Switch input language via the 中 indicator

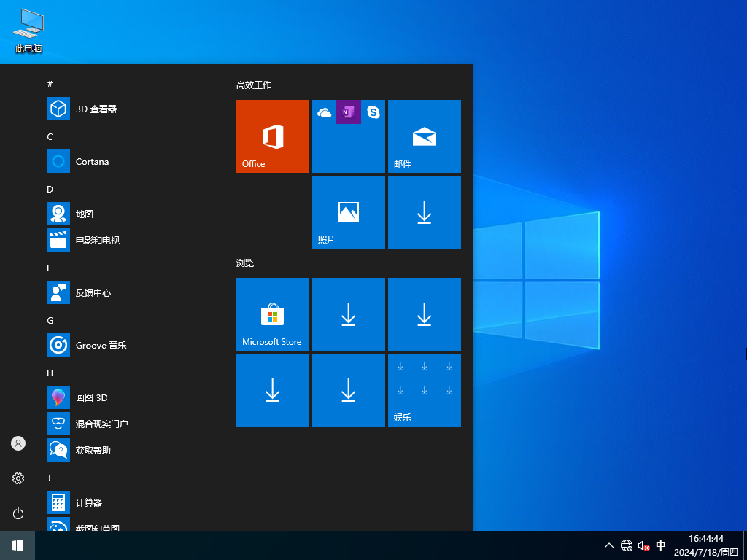pyautogui.click(x=661, y=545)
